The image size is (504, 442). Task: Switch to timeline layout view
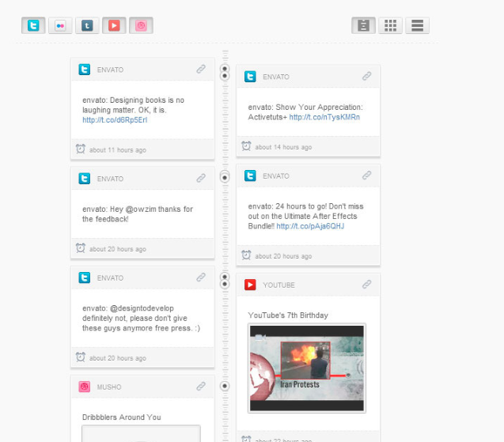click(363, 25)
